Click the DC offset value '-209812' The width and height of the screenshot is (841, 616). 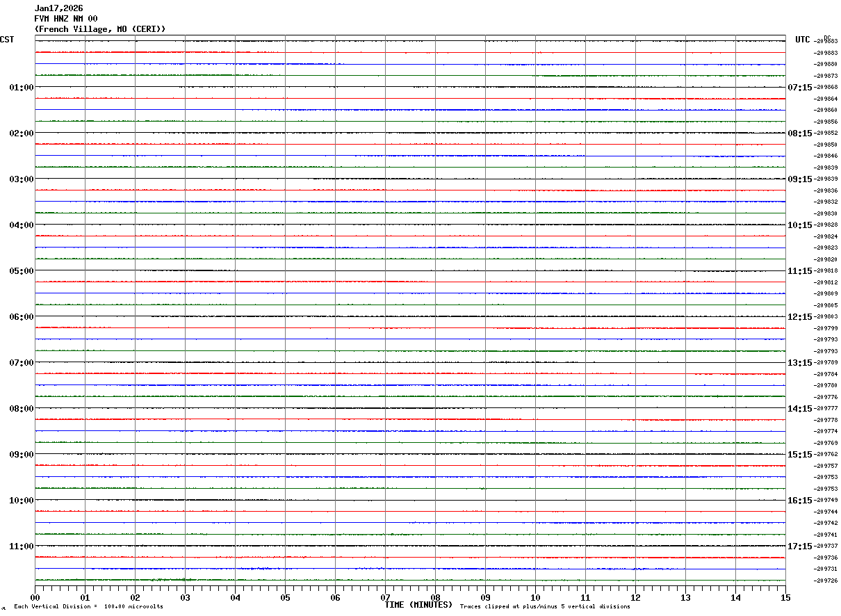click(x=826, y=282)
